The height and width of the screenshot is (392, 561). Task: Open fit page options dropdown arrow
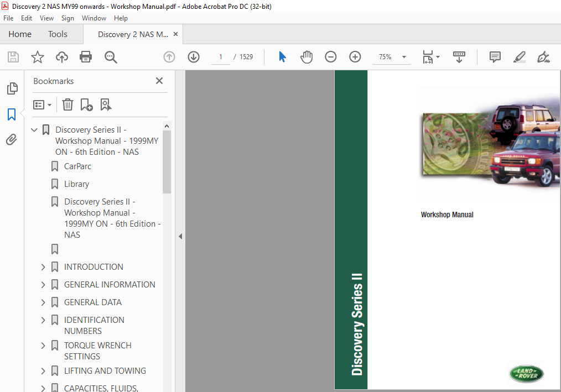[x=438, y=57]
